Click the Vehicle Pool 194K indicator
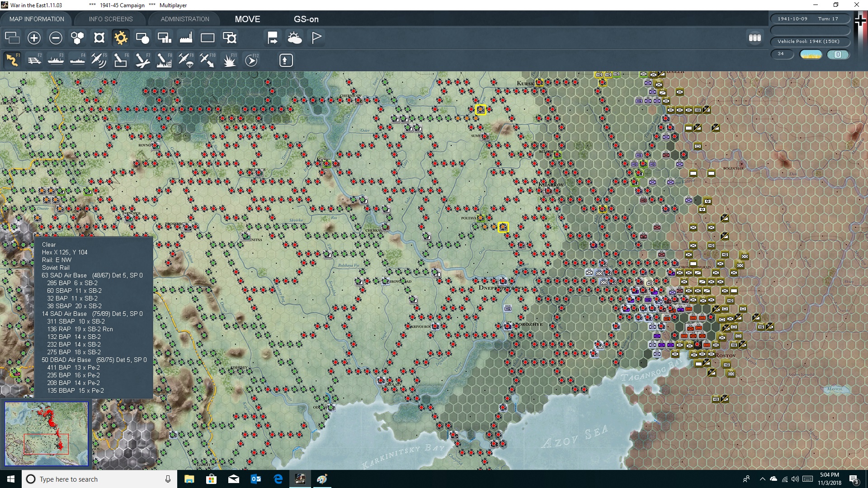The image size is (868, 488). pyautogui.click(x=810, y=42)
